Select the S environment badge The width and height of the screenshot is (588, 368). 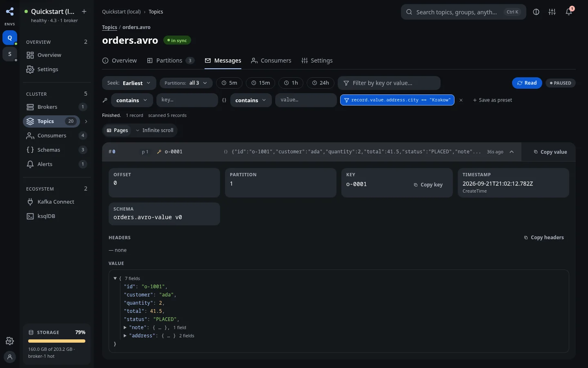tap(10, 54)
